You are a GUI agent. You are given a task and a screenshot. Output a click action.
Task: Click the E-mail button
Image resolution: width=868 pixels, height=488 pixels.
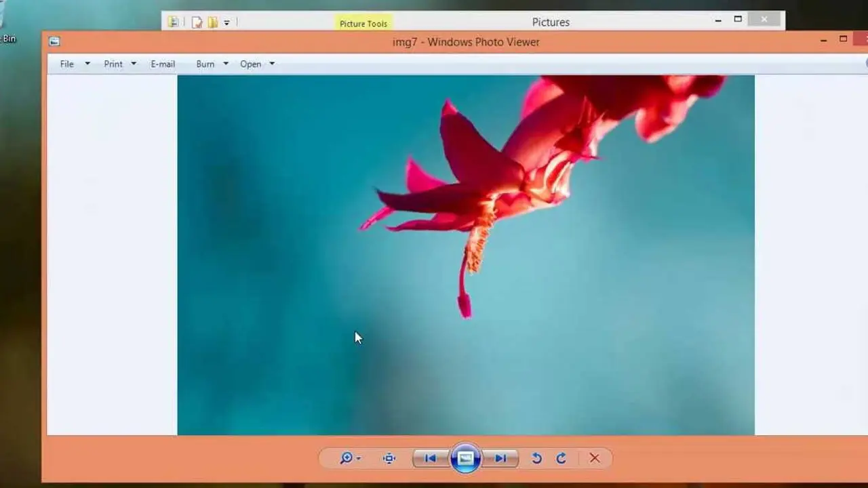tap(163, 64)
